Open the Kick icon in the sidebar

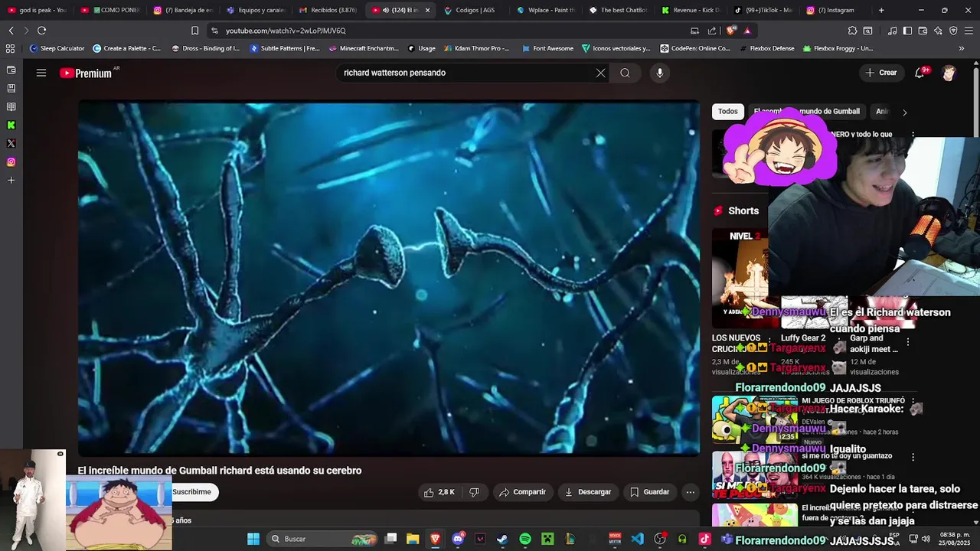11,125
